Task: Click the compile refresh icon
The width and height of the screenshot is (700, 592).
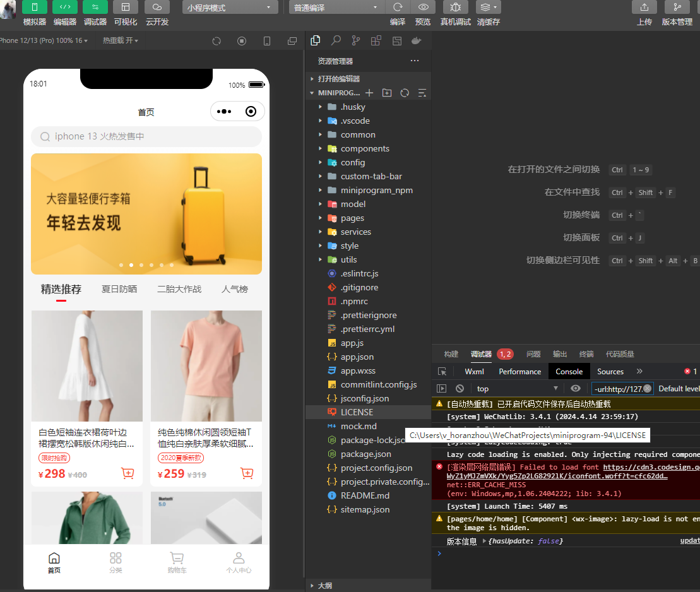Action: (397, 7)
